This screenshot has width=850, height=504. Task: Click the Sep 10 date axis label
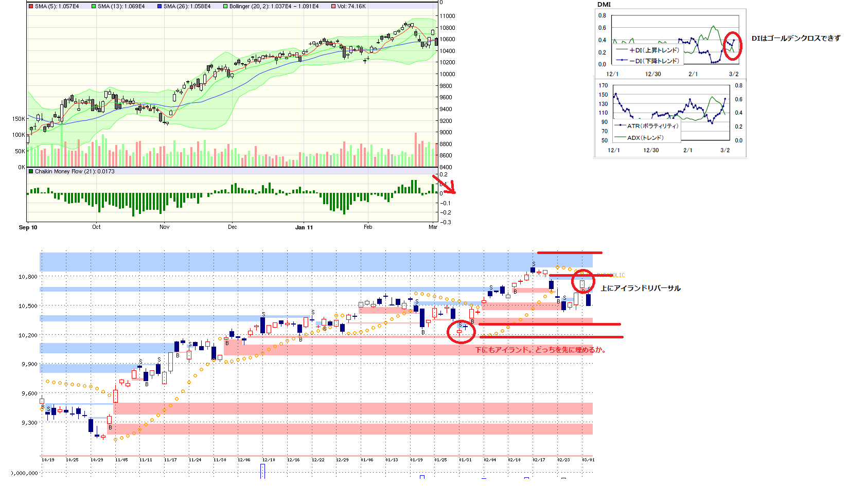coord(28,227)
